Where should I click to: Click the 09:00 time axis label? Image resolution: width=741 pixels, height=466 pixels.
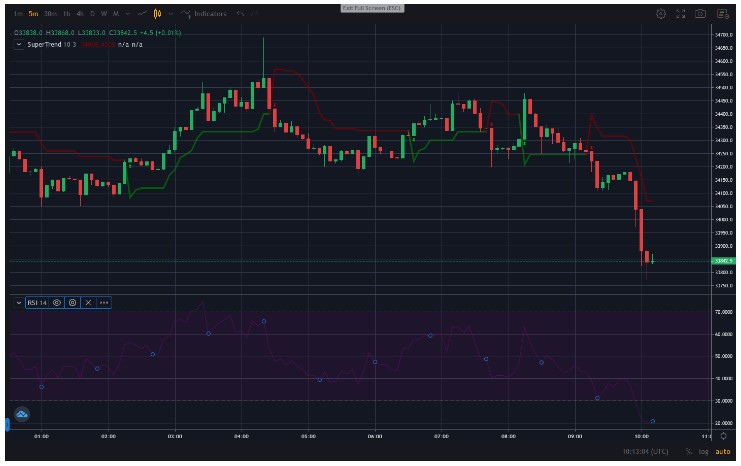[575, 436]
